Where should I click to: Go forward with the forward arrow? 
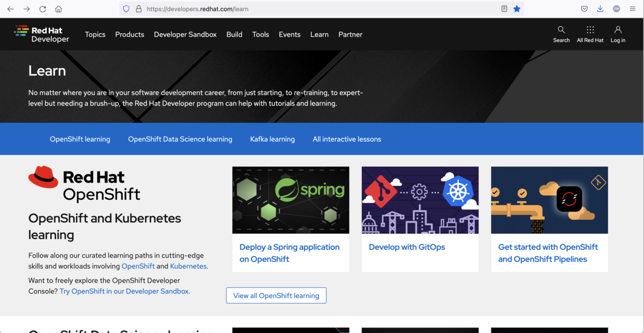26,9
